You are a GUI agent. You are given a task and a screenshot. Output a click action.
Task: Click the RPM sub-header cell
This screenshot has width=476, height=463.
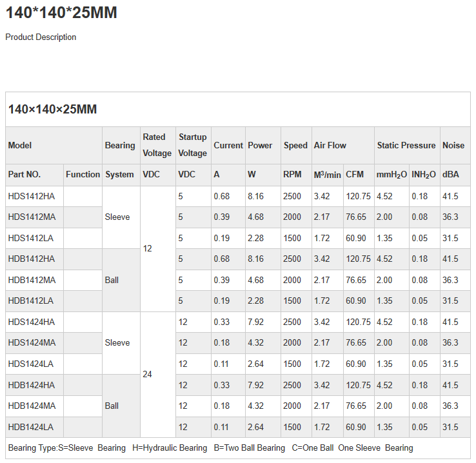pos(292,175)
